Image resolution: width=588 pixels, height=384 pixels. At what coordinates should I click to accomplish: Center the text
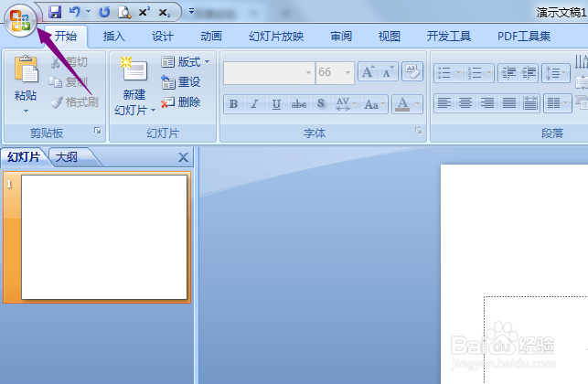pos(465,102)
